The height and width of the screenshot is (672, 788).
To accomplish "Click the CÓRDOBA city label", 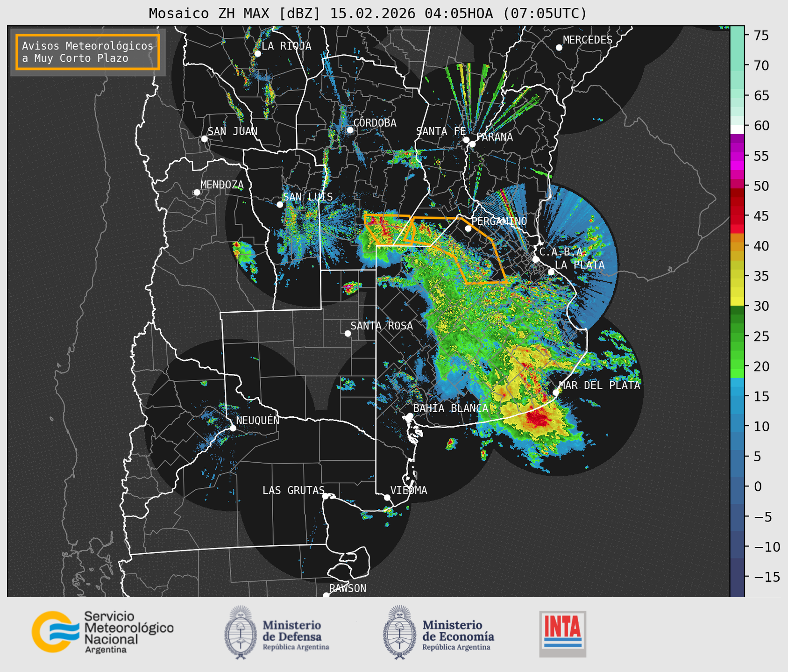I will 375,123.
